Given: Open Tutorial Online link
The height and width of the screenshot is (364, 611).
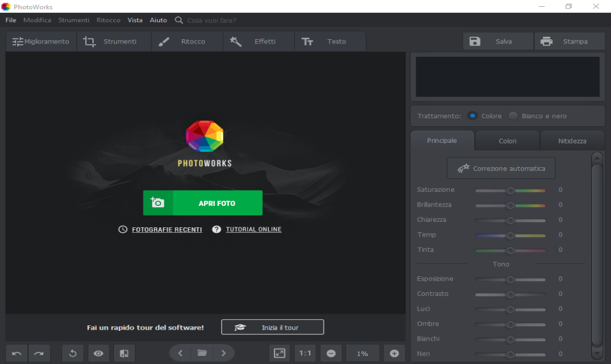Looking at the screenshot, I should [x=254, y=230].
